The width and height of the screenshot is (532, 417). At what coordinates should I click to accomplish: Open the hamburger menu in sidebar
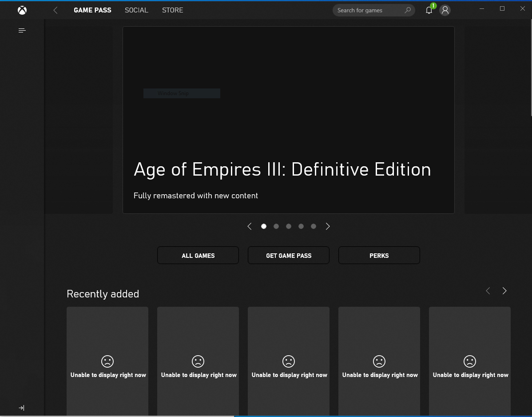coord(22,31)
